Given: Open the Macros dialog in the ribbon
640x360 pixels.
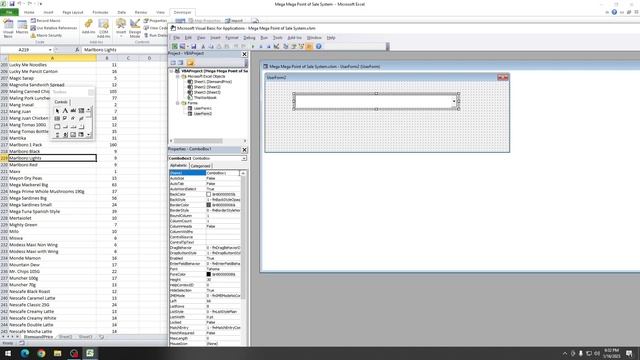Looking at the screenshot, I should 22,27.
